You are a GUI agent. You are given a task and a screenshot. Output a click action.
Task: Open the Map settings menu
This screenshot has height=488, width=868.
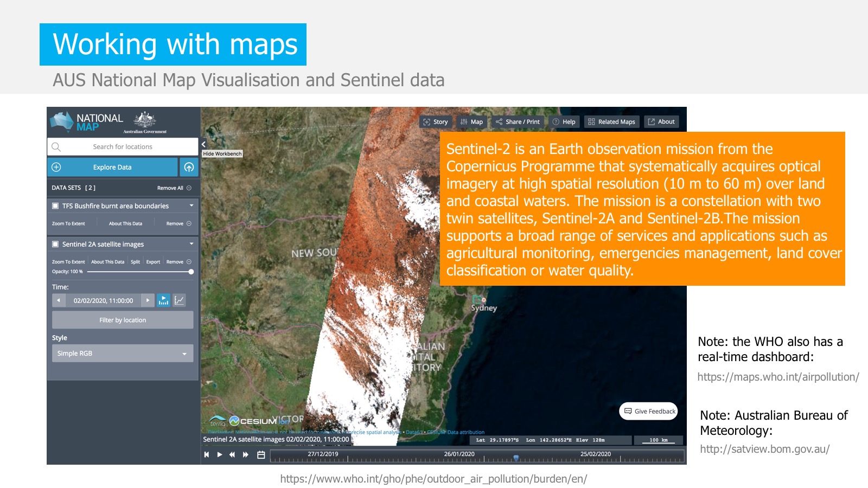click(472, 122)
